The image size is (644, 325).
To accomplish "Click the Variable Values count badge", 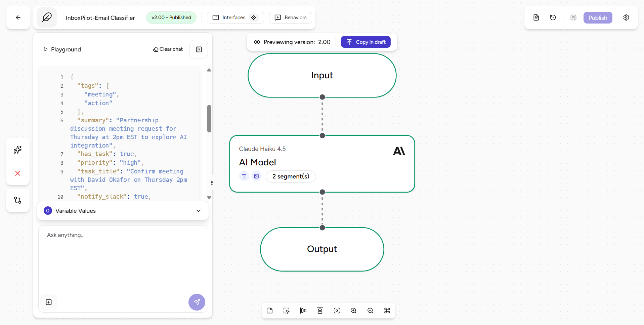I will (x=48, y=211).
